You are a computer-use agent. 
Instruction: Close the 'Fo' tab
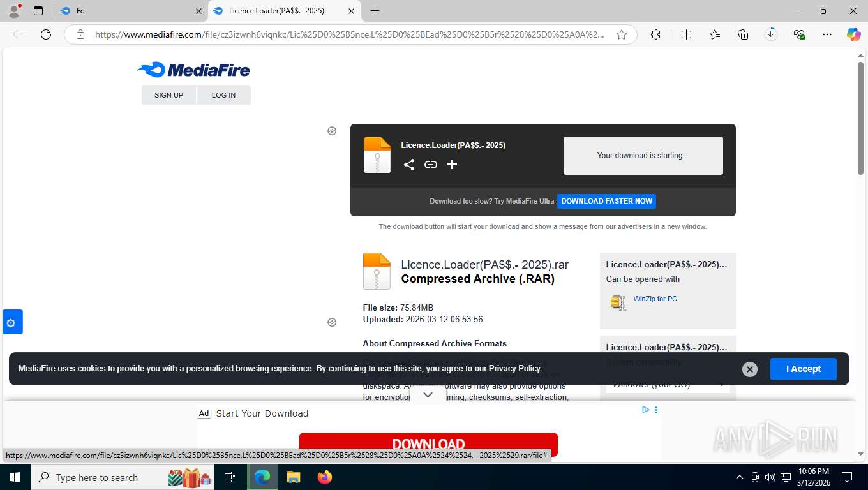198,11
